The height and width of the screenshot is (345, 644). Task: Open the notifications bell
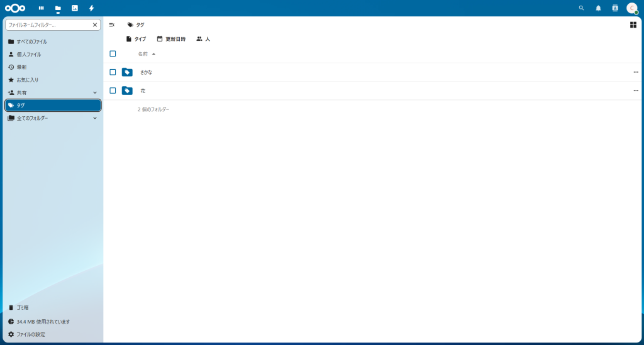pos(598,8)
